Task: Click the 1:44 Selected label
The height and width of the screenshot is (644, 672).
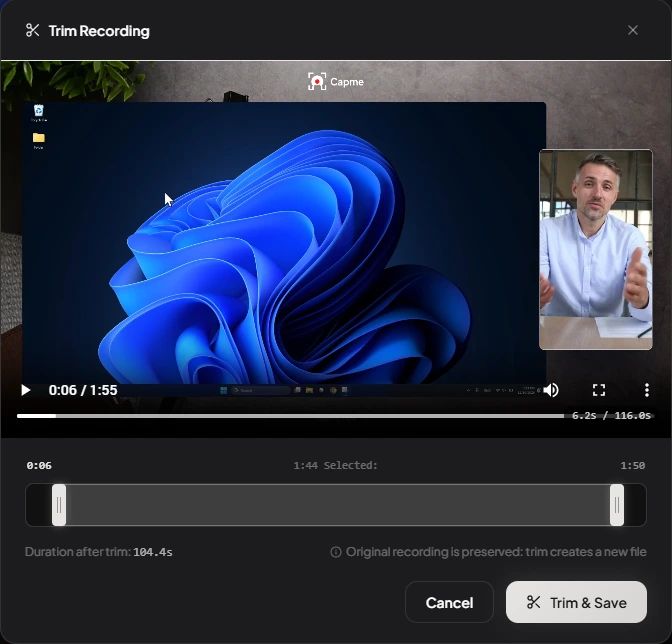Action: [x=335, y=465]
